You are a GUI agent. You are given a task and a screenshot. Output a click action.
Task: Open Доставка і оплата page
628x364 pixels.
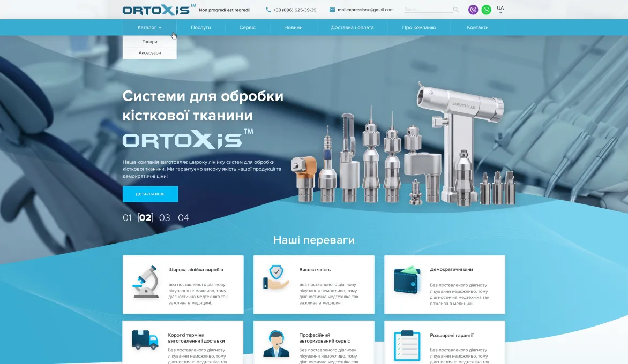click(x=352, y=28)
